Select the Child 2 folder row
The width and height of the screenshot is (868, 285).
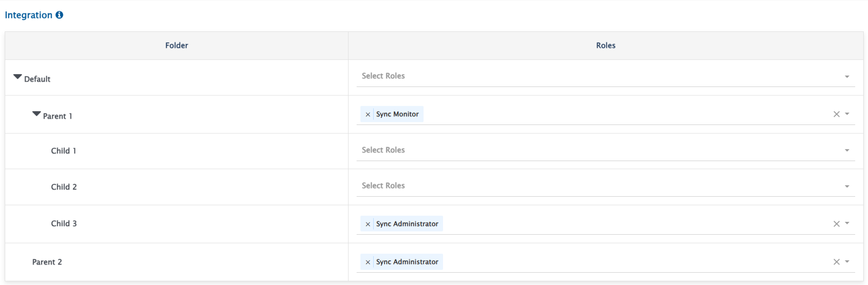coord(64,187)
